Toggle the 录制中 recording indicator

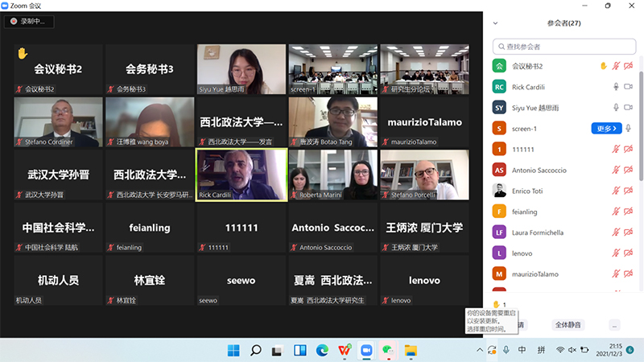[29, 22]
